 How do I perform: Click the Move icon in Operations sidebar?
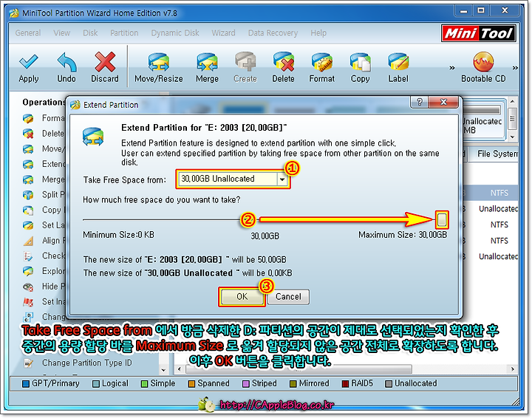(28, 149)
